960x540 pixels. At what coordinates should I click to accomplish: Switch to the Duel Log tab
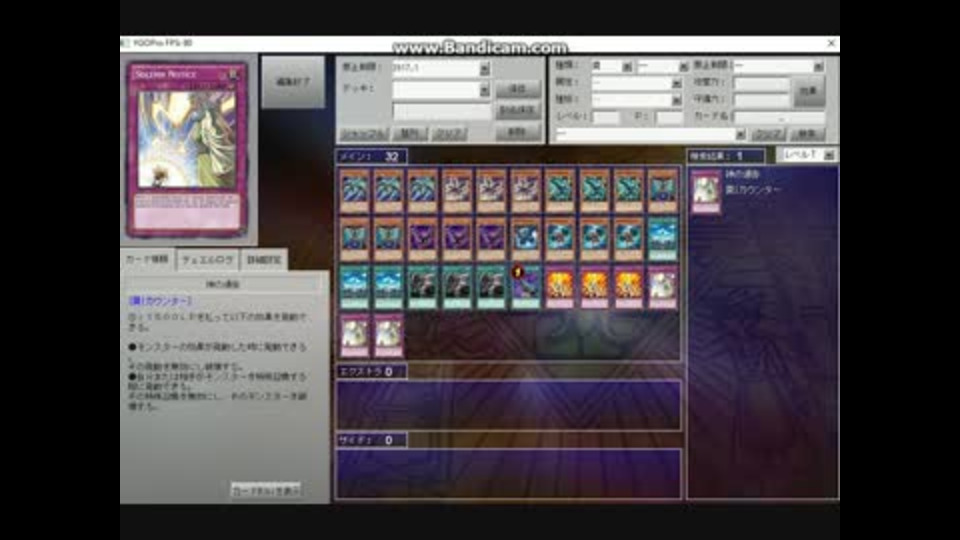[x=208, y=260]
